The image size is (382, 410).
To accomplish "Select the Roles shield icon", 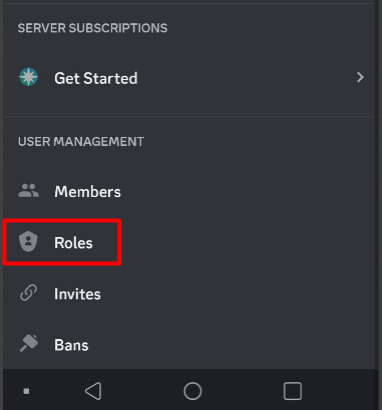I will (28, 242).
